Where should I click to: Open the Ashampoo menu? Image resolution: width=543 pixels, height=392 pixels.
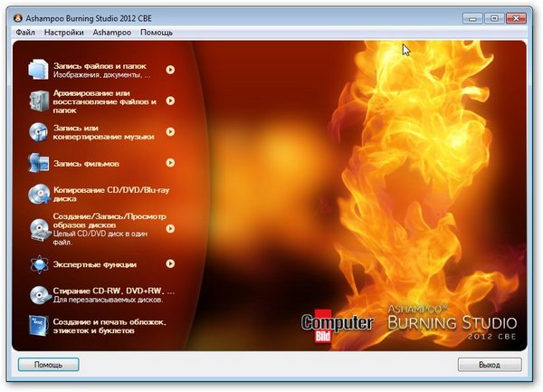pos(112,33)
